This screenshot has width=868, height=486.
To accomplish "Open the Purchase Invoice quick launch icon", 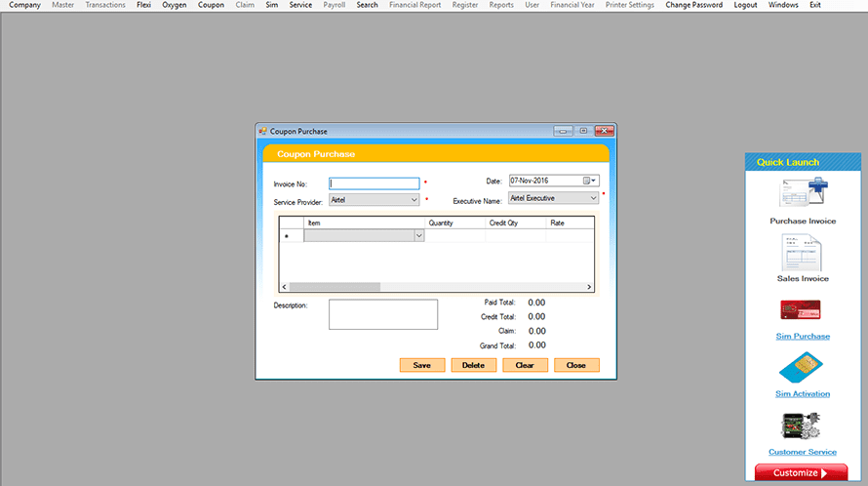I will 804,192.
